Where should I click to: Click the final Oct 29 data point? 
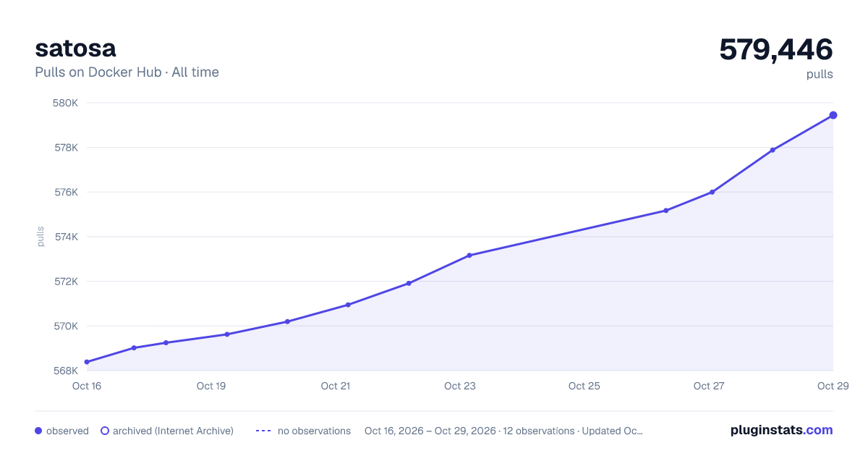click(833, 115)
